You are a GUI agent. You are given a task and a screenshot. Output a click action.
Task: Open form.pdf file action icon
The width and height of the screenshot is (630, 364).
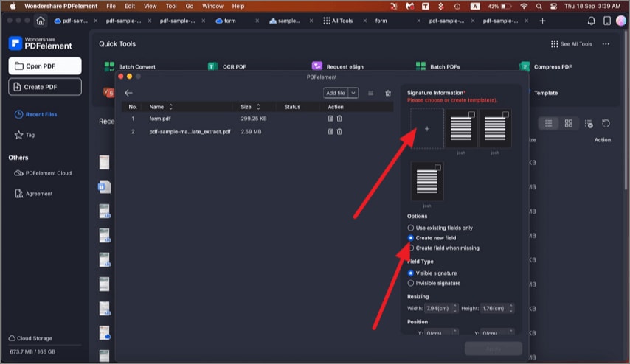tap(330, 119)
